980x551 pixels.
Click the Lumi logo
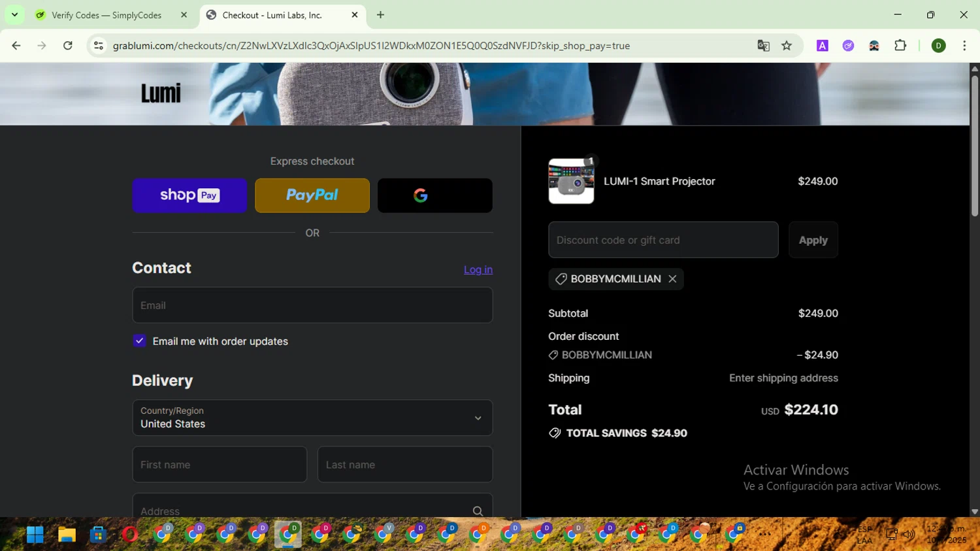[161, 93]
